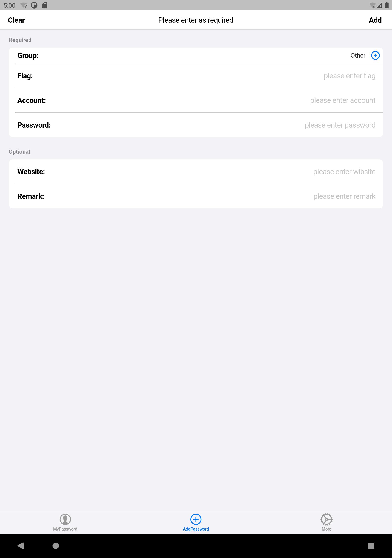Tap the battery icon in status bar
This screenshot has width=392, height=558.
click(x=387, y=5)
